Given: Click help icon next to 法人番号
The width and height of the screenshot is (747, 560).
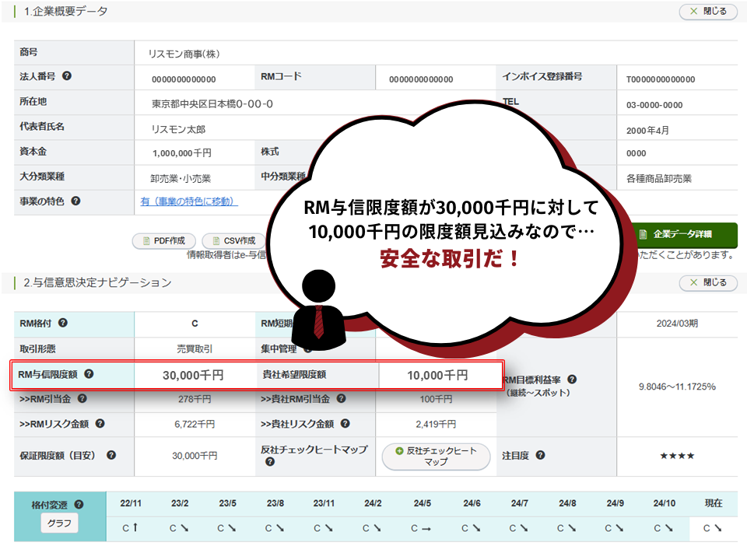Looking at the screenshot, I should [67, 76].
